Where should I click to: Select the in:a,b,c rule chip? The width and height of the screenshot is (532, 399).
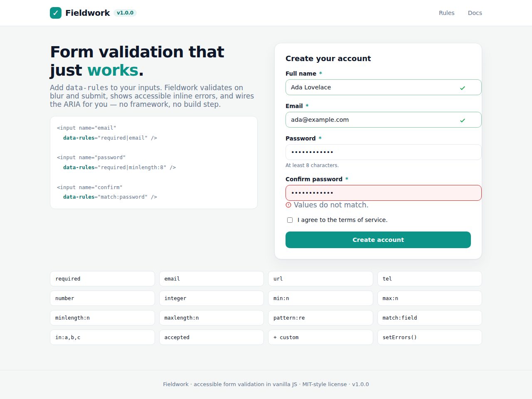click(102, 337)
